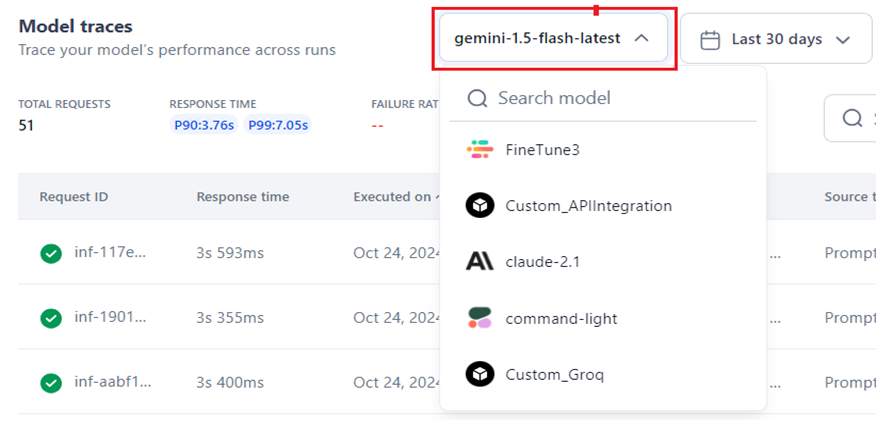Click the green success icon for inf-117e...

[x=51, y=254]
